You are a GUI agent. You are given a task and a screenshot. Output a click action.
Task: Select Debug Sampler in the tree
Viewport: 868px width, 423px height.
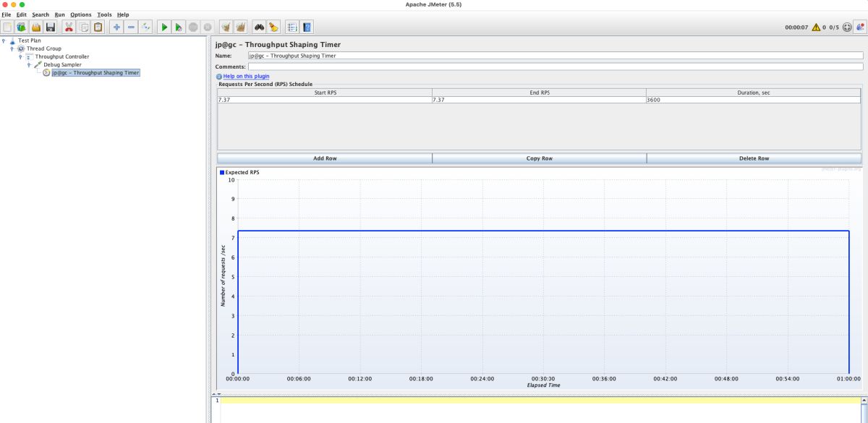tap(62, 64)
